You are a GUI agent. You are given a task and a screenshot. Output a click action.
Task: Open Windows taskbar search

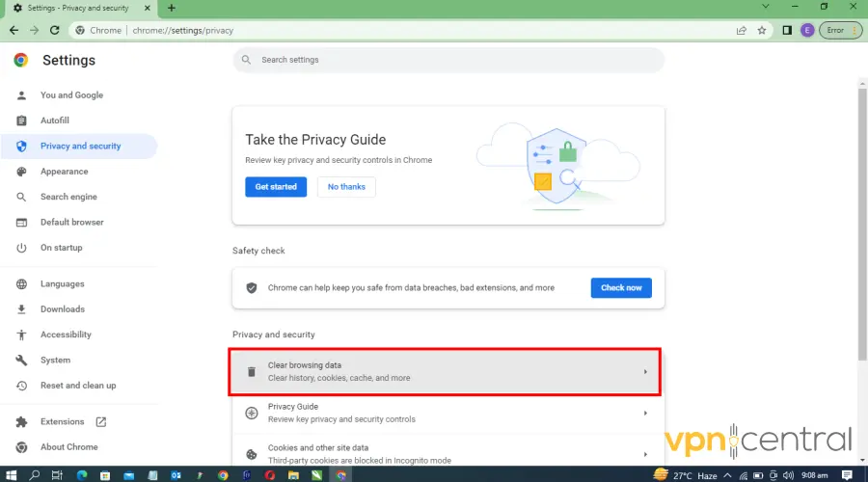click(35, 475)
